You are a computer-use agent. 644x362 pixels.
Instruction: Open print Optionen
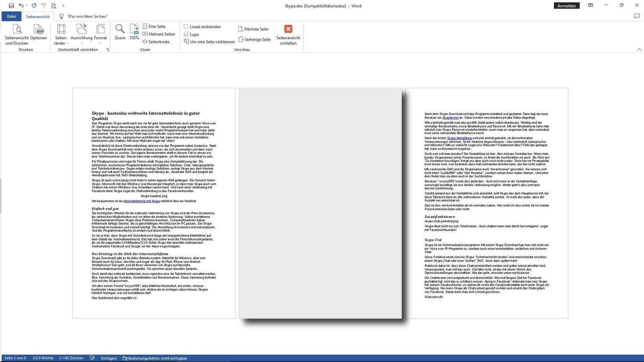[x=38, y=32]
